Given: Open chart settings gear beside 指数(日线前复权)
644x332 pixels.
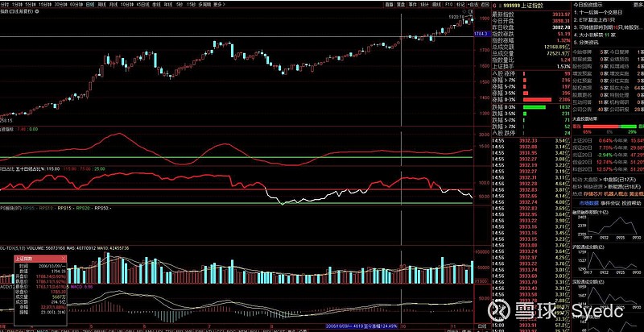Looking at the screenshot, I should (x=37, y=10).
